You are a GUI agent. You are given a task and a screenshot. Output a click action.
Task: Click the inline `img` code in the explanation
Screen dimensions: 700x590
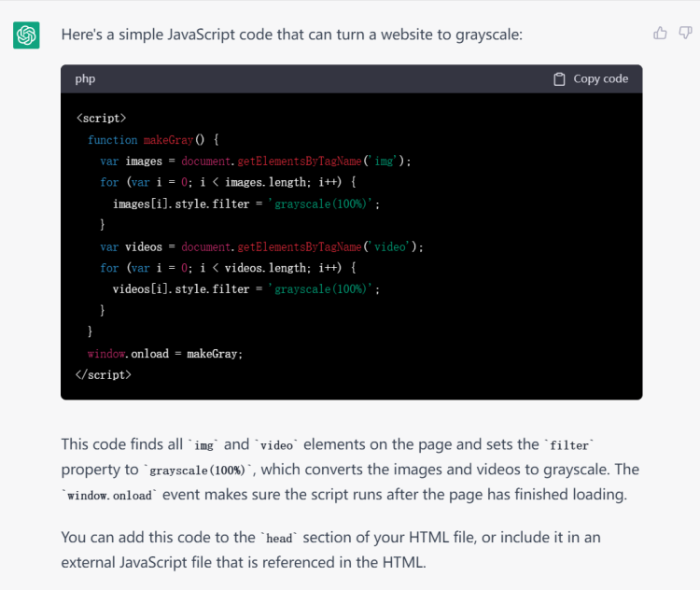pos(203,446)
